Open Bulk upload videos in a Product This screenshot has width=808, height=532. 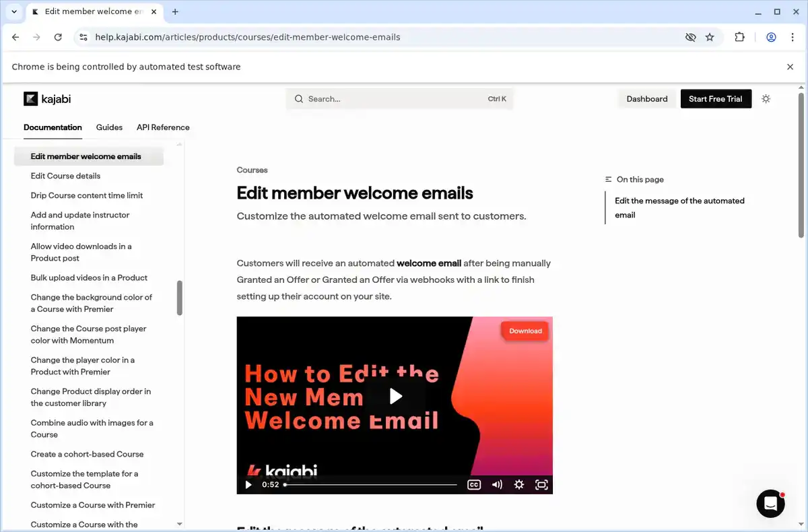coord(89,277)
